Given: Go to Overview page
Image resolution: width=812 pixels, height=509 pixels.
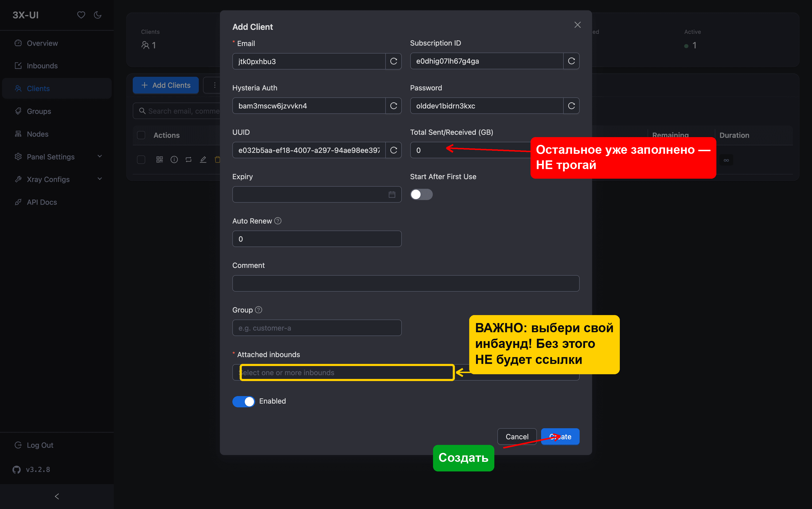Looking at the screenshot, I should tap(57, 43).
